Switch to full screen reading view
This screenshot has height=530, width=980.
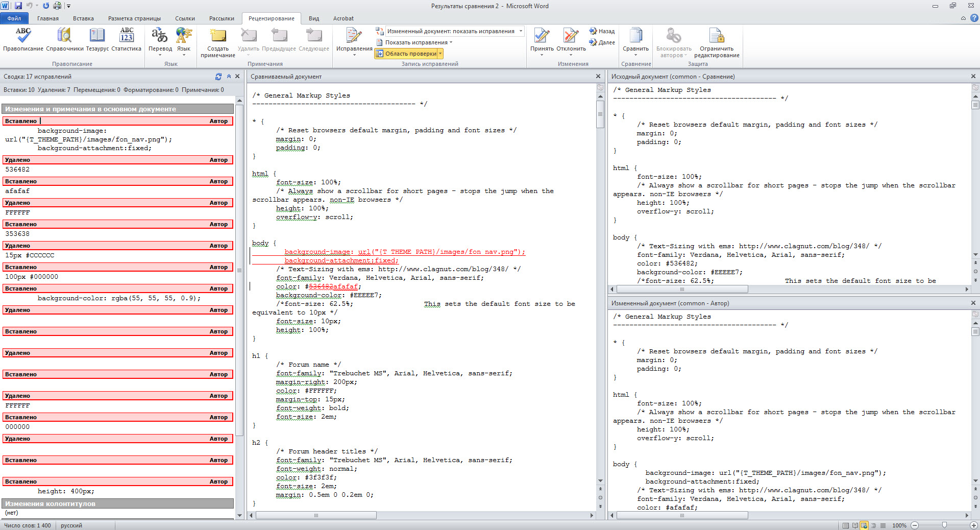(x=855, y=525)
